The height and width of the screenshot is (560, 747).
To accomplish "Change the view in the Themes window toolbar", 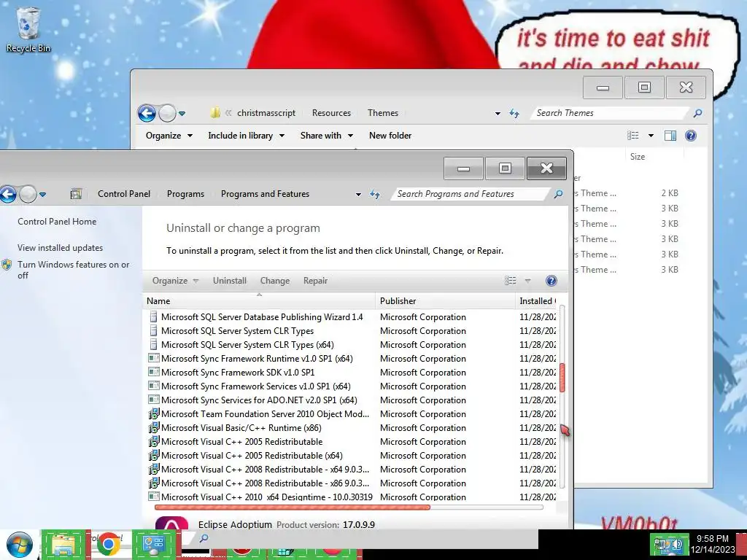I will pos(632,136).
